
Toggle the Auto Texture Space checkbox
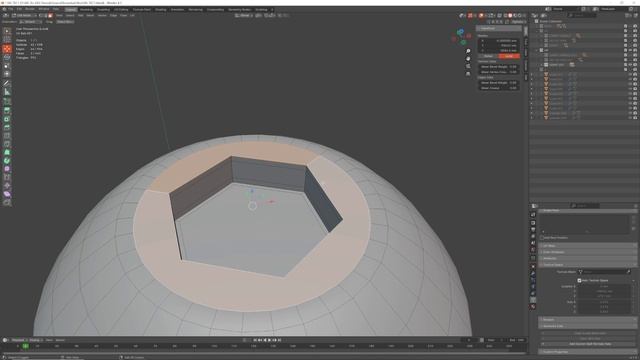(579, 280)
